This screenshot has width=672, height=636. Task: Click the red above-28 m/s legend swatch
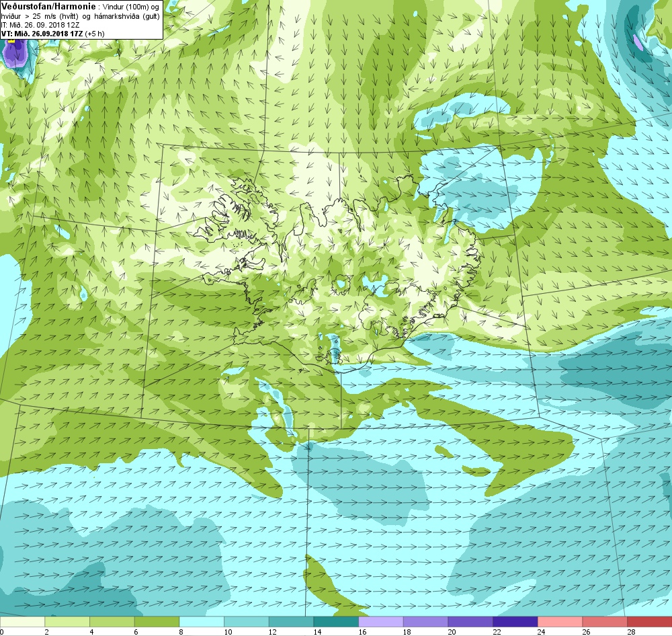click(x=649, y=622)
